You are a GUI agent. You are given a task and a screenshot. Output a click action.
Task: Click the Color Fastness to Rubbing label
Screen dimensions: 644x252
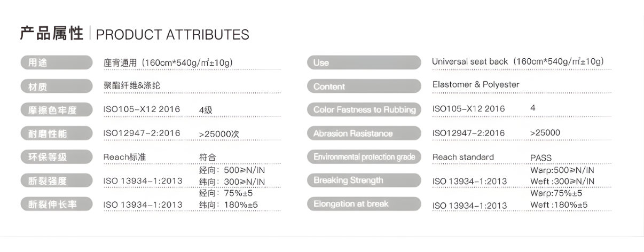pyautogui.click(x=363, y=110)
